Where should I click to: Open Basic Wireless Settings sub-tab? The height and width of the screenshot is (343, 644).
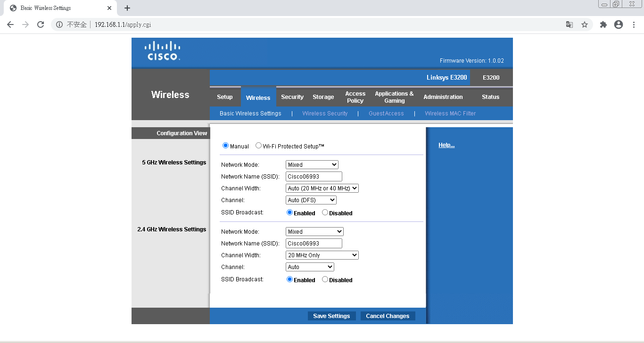click(250, 114)
